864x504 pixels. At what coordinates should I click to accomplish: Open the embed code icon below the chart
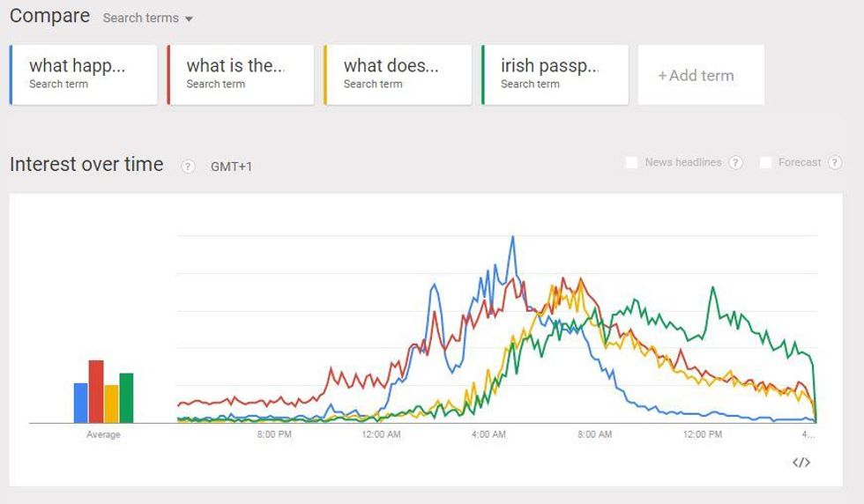click(801, 463)
